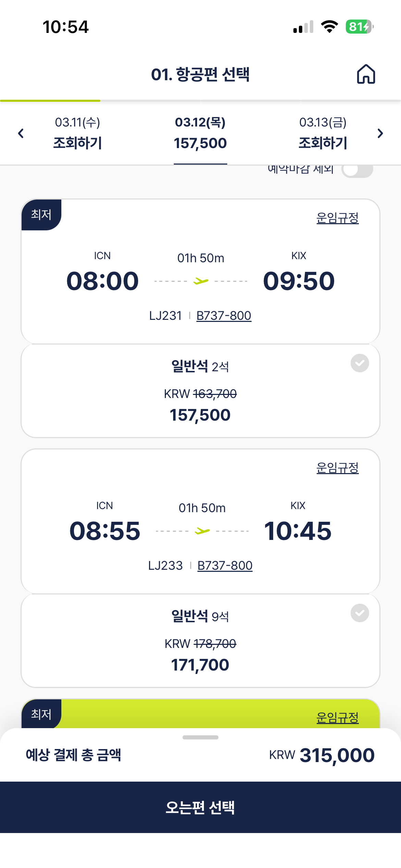
Task: Check the 일반석 157,500 fare option
Action: point(360,363)
